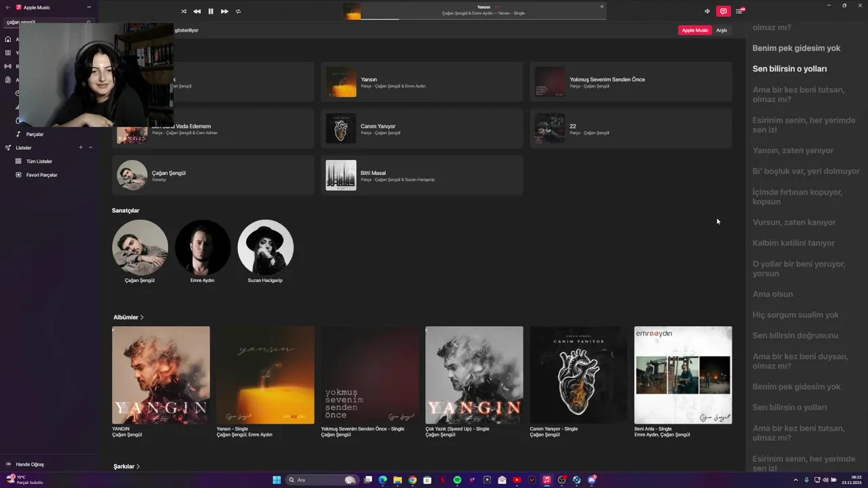This screenshot has width=868, height=488.
Task: Toggle repeat mode
Action: (x=238, y=12)
